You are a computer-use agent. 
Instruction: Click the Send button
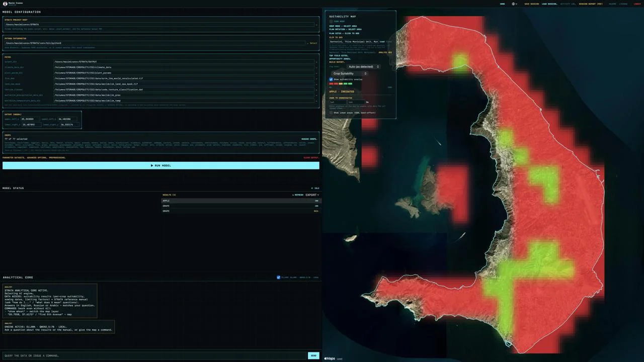(313, 355)
